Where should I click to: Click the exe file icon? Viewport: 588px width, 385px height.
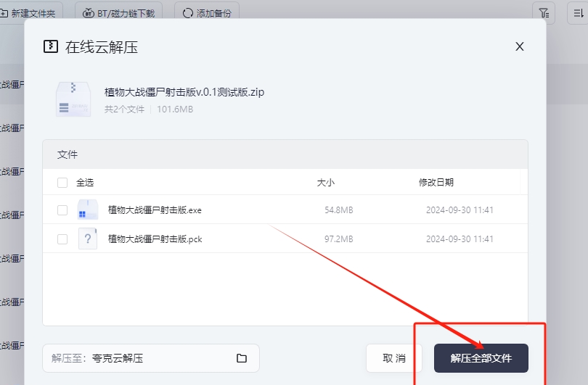88,210
